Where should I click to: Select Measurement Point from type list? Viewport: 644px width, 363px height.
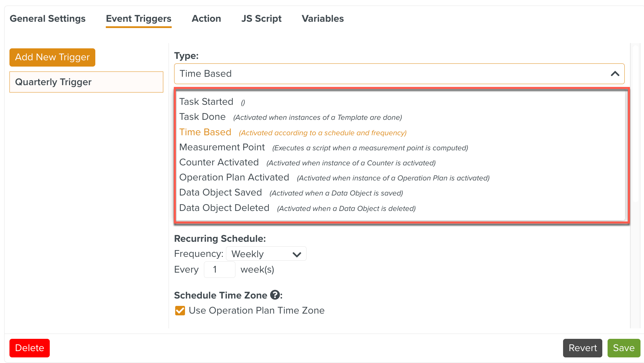[x=222, y=147]
